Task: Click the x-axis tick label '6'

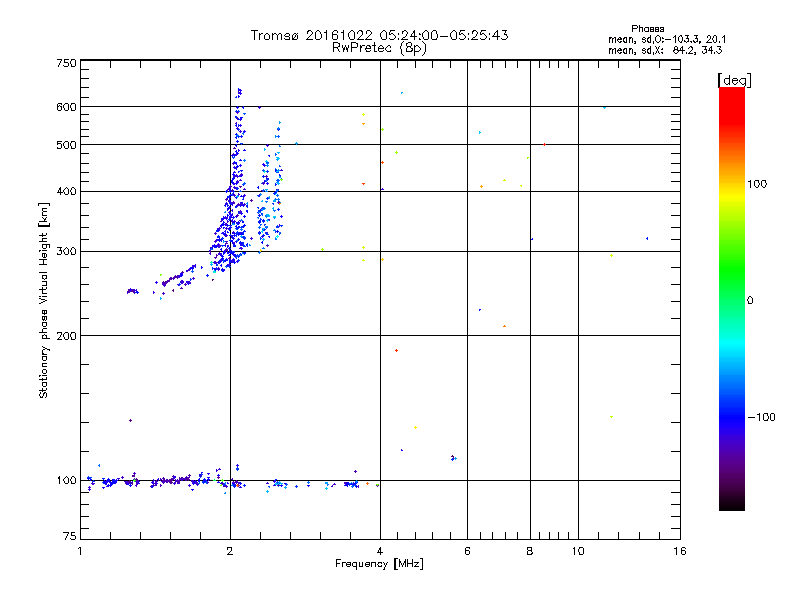Action: tap(467, 551)
